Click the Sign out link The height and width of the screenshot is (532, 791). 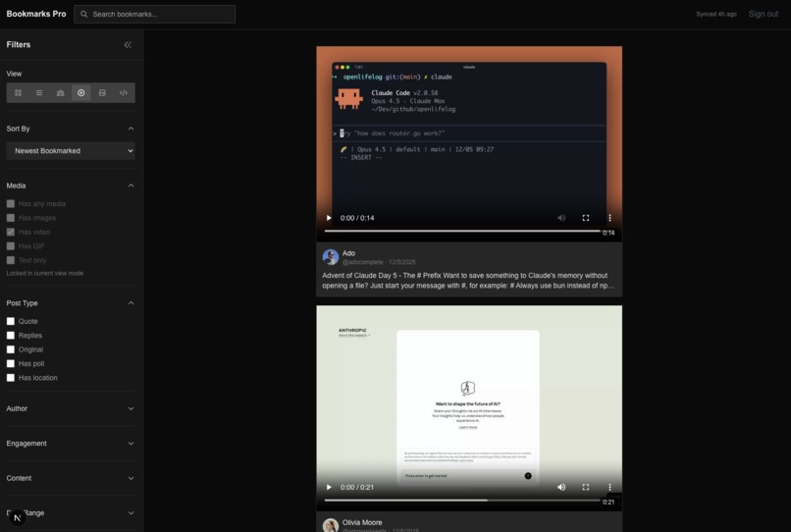click(764, 14)
